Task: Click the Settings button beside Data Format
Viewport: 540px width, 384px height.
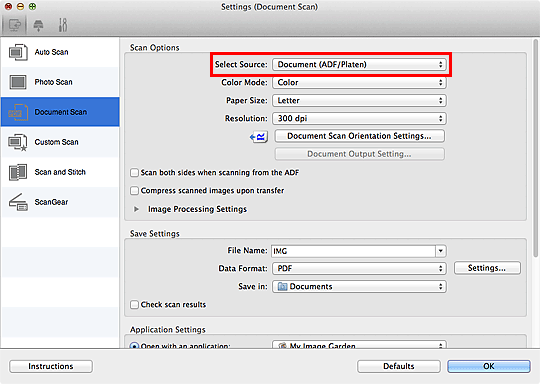Action: [487, 268]
